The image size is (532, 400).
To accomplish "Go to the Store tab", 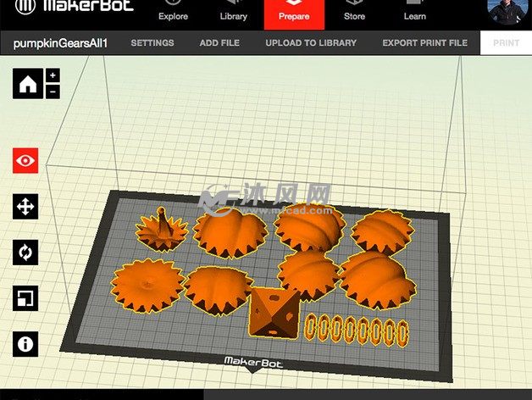I will tap(354, 12).
